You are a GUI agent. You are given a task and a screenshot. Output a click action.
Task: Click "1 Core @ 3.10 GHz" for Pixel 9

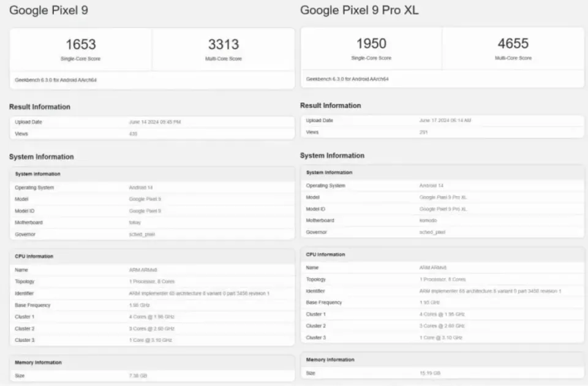151,339
